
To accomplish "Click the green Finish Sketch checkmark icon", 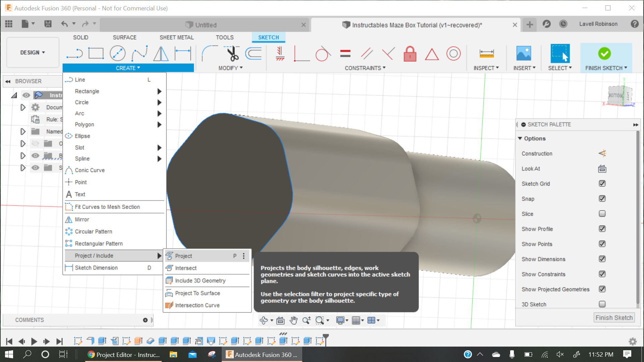I will click(x=604, y=53).
